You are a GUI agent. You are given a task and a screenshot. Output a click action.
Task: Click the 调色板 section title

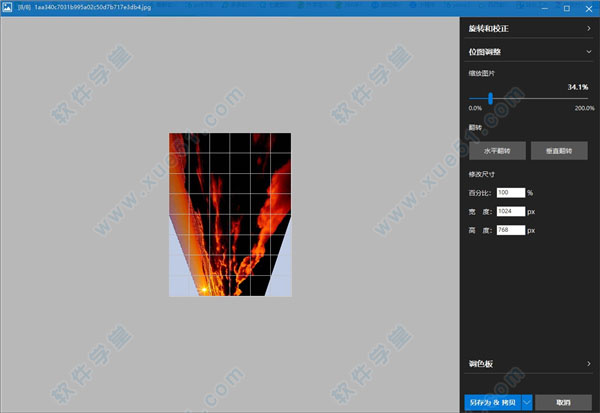481,364
